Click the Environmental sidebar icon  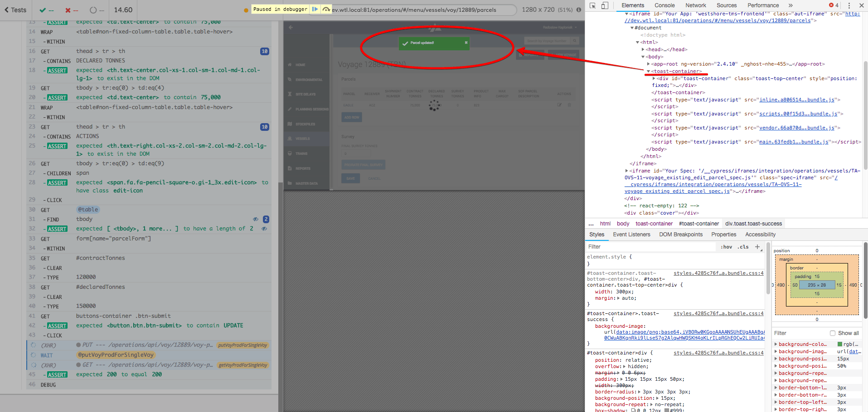click(290, 79)
